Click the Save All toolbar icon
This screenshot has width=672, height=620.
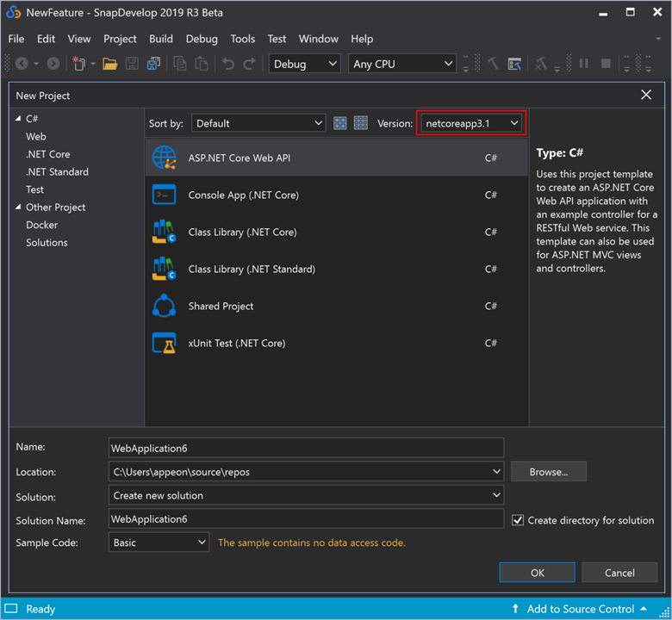(x=153, y=64)
